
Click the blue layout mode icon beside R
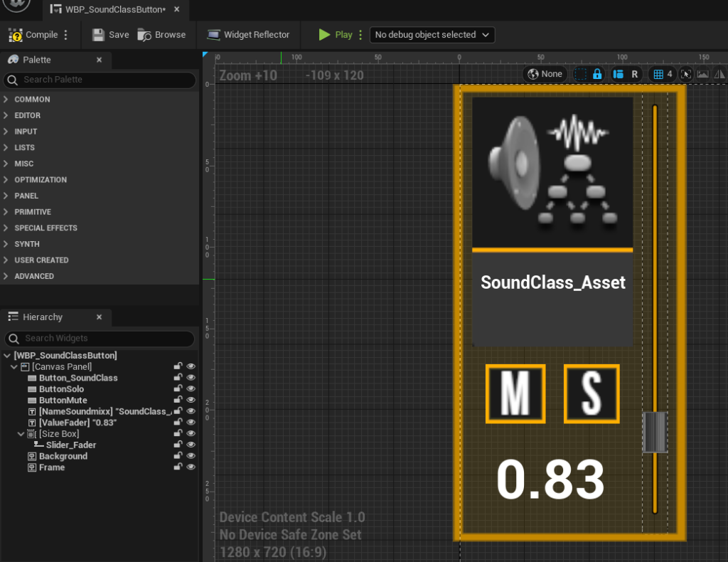point(618,74)
